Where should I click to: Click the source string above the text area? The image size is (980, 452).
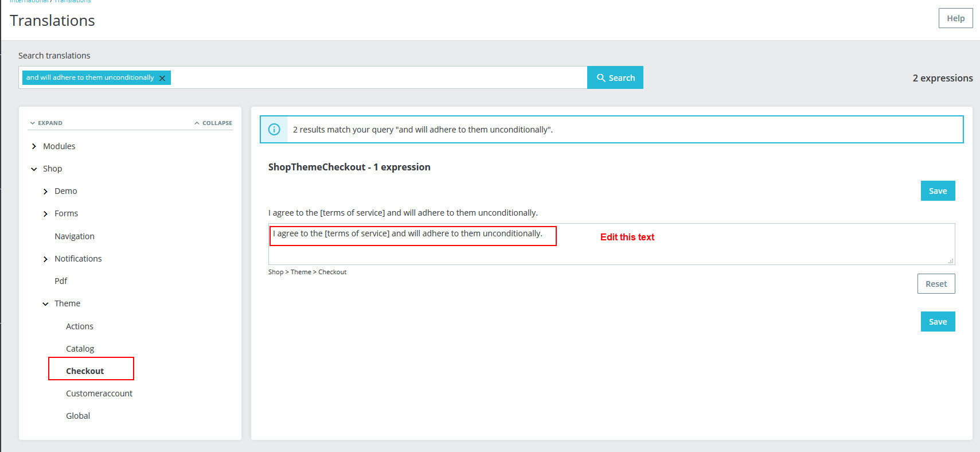coord(403,213)
